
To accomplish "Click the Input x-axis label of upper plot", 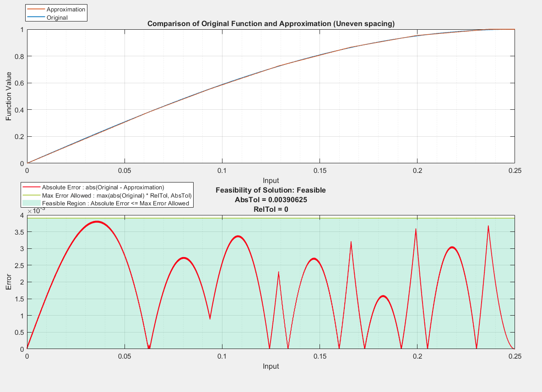I will tap(271, 180).
